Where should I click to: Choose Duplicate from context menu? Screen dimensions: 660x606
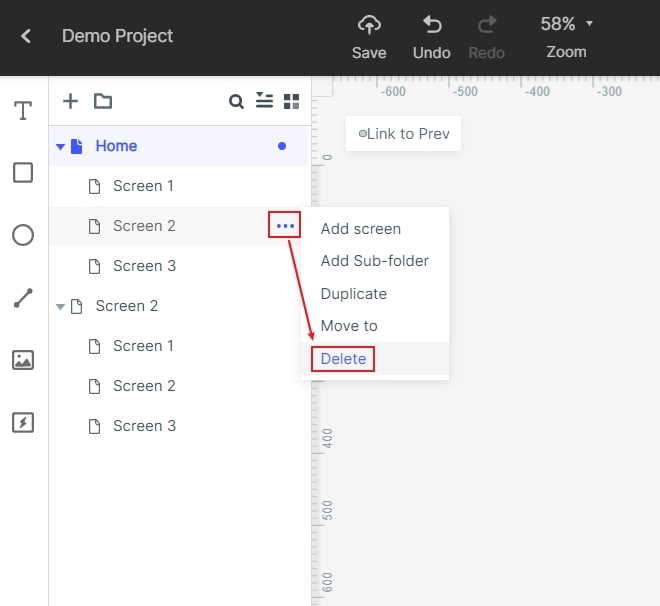point(375,294)
